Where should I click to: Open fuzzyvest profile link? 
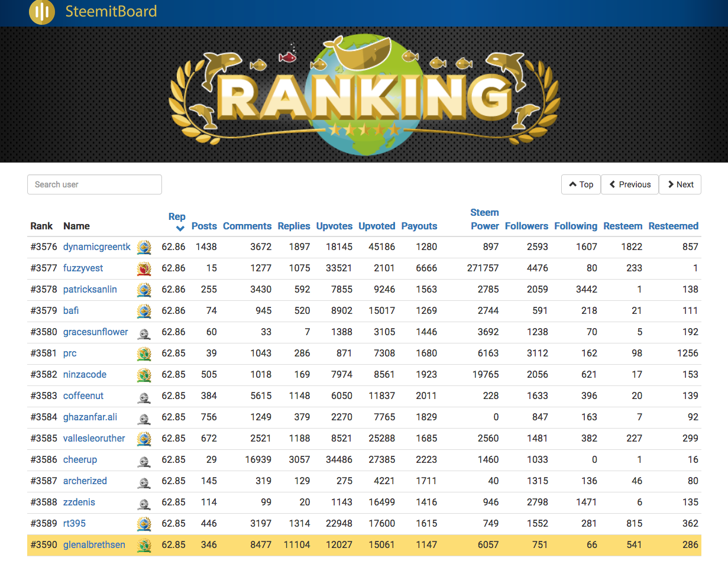(x=83, y=268)
